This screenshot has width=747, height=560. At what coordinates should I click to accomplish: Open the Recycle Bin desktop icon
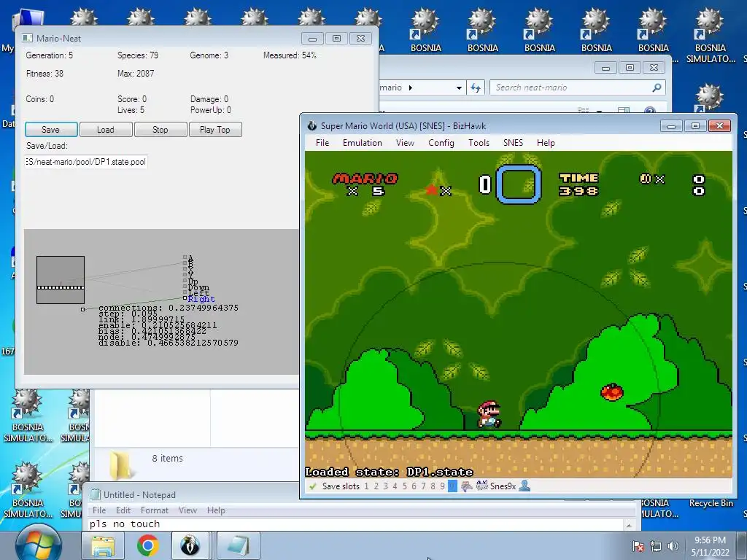tap(711, 503)
